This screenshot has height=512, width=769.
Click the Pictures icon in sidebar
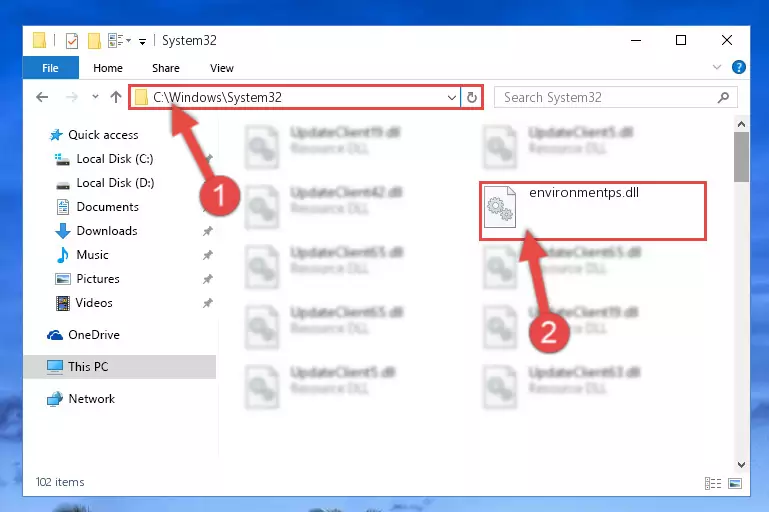(63, 279)
